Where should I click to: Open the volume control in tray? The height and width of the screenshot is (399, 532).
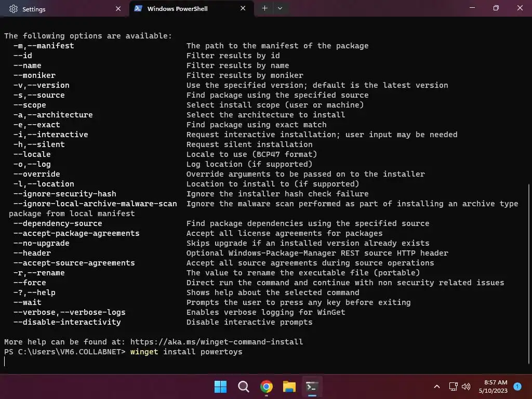[x=466, y=387]
